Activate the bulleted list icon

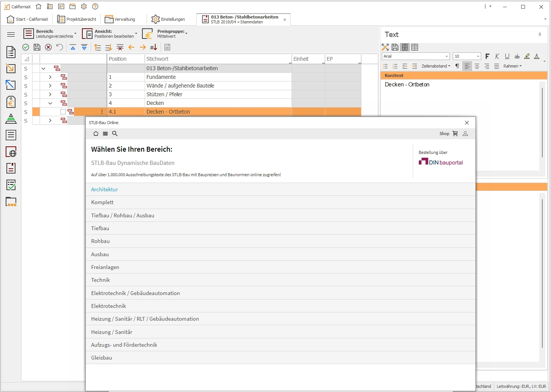click(x=385, y=66)
